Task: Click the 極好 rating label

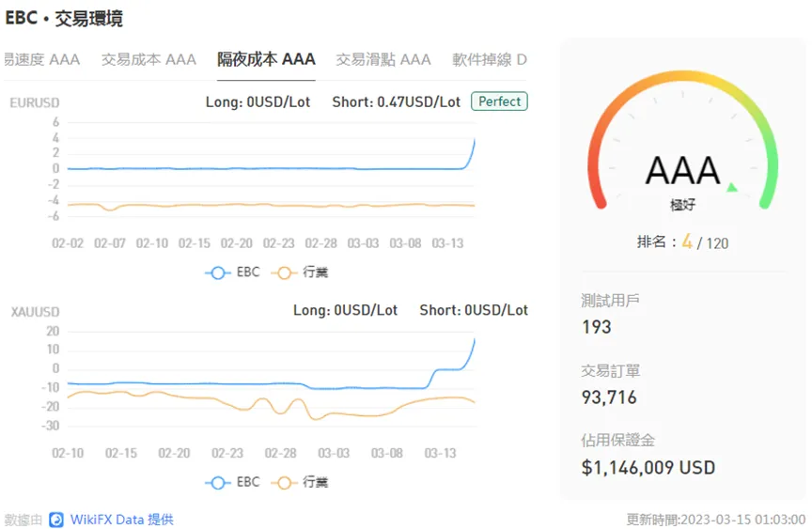Action: [x=682, y=205]
